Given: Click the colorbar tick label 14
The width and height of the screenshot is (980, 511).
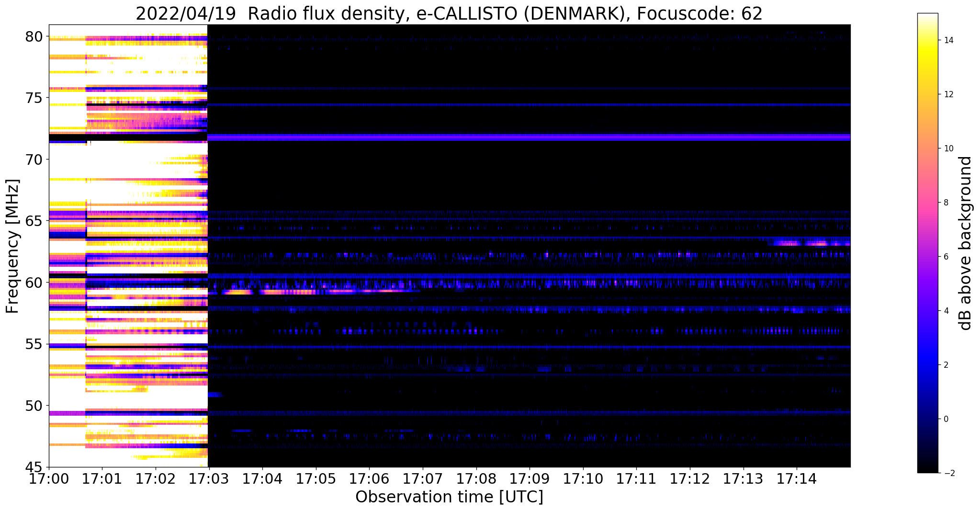Looking at the screenshot, I should coord(948,40).
